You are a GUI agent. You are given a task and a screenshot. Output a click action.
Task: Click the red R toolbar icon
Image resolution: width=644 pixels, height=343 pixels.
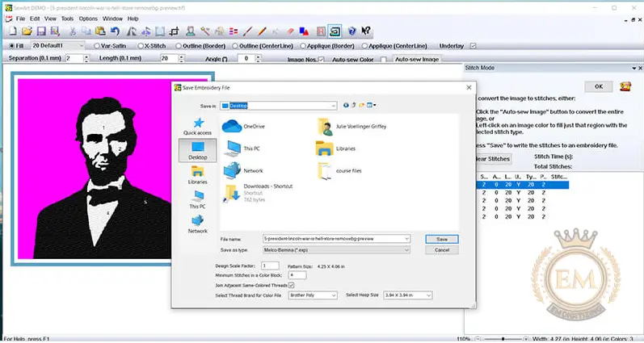click(321, 31)
